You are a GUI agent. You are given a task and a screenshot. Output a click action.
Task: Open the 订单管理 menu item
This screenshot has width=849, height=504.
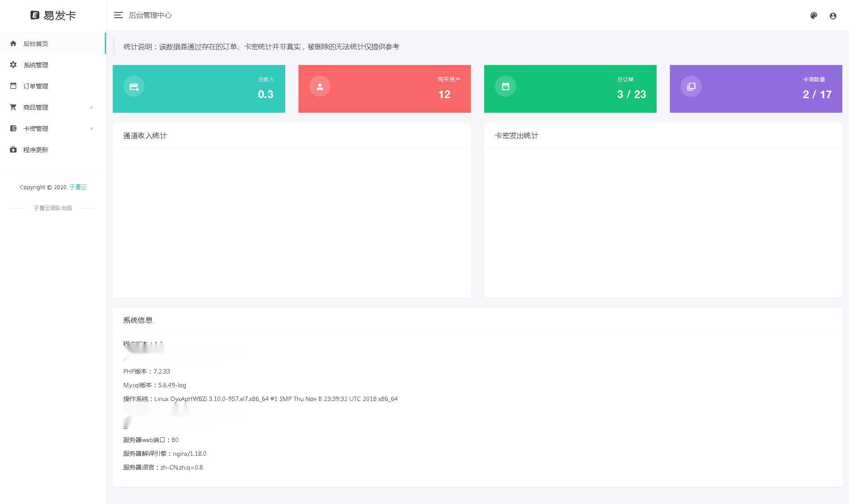36,86
